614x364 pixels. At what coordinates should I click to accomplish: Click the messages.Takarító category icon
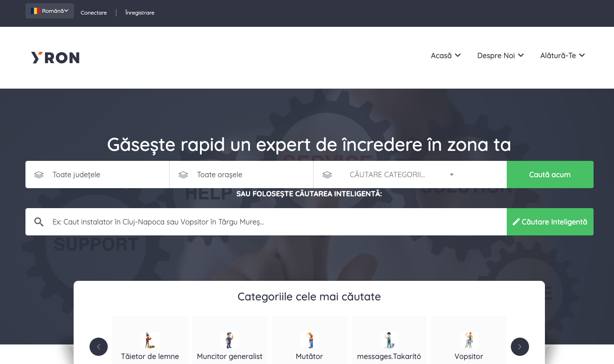point(389,340)
